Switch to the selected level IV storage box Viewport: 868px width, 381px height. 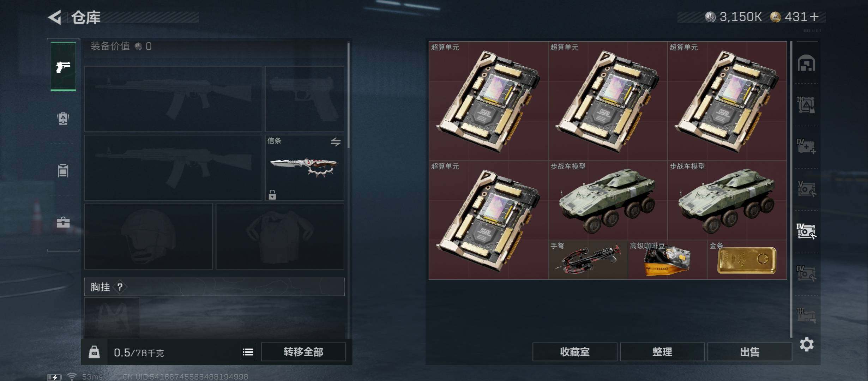coord(807,231)
